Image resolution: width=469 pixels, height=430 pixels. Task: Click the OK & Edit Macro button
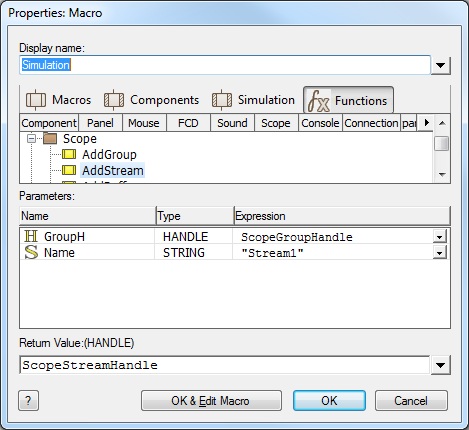[211, 401]
